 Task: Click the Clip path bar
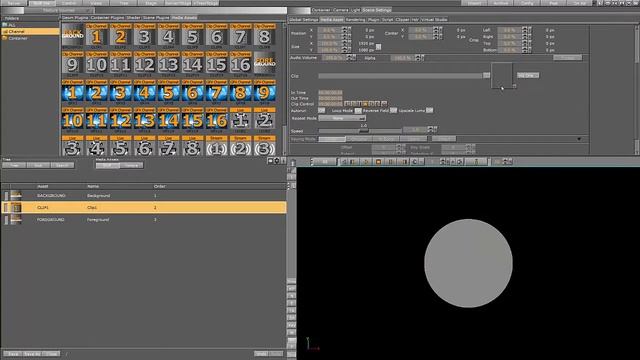click(400, 76)
